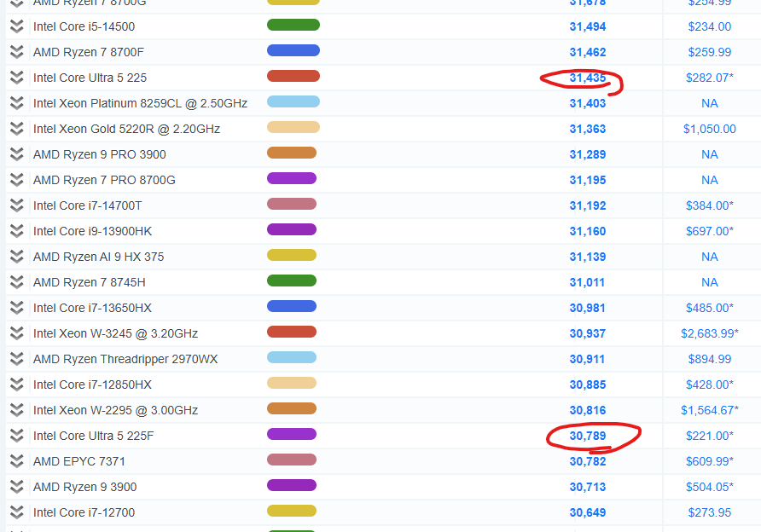Viewport: 761px width, 532px height.
Task: Expand the Threadripper 2970WX row chevron
Action: [x=16, y=359]
